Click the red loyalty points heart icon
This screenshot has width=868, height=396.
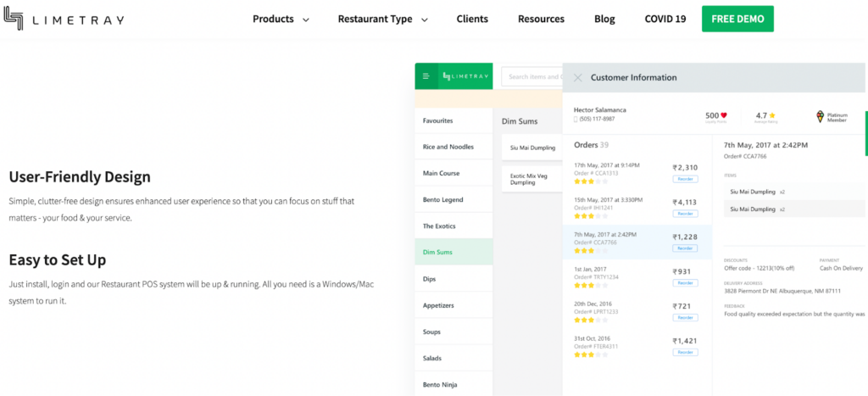tap(724, 116)
